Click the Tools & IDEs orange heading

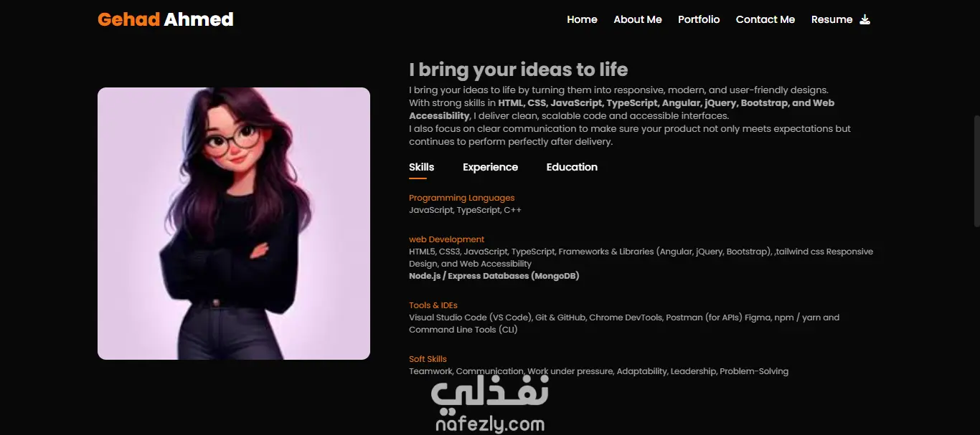(433, 305)
